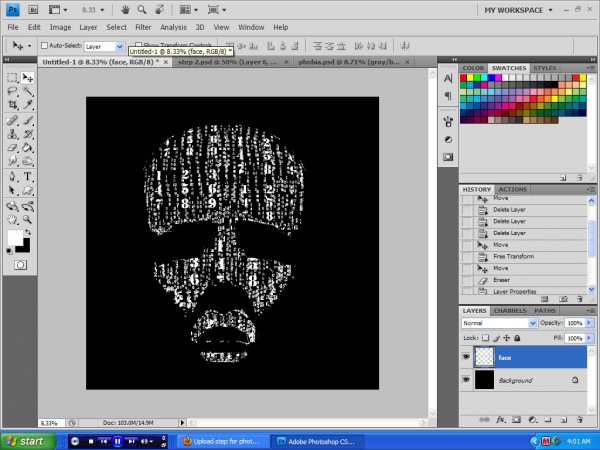Select the Zoom tool in toolbox
The width and height of the screenshot is (600, 450).
tap(28, 219)
